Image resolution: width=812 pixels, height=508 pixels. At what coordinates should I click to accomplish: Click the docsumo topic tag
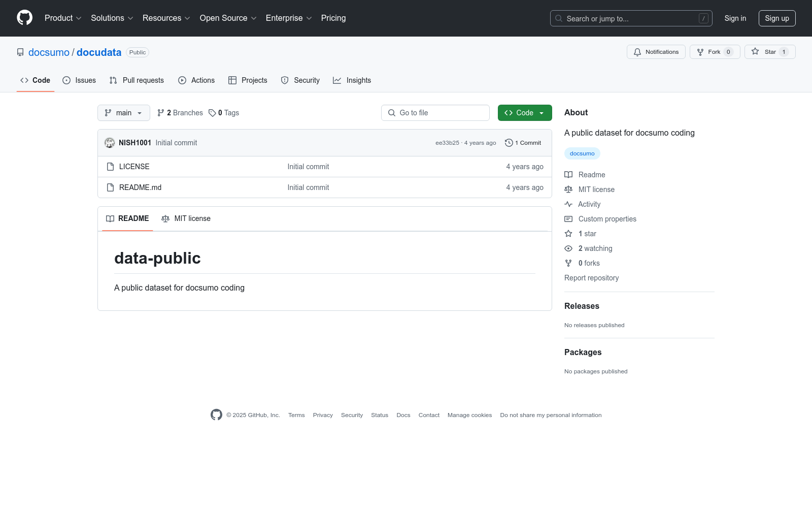pos(582,153)
